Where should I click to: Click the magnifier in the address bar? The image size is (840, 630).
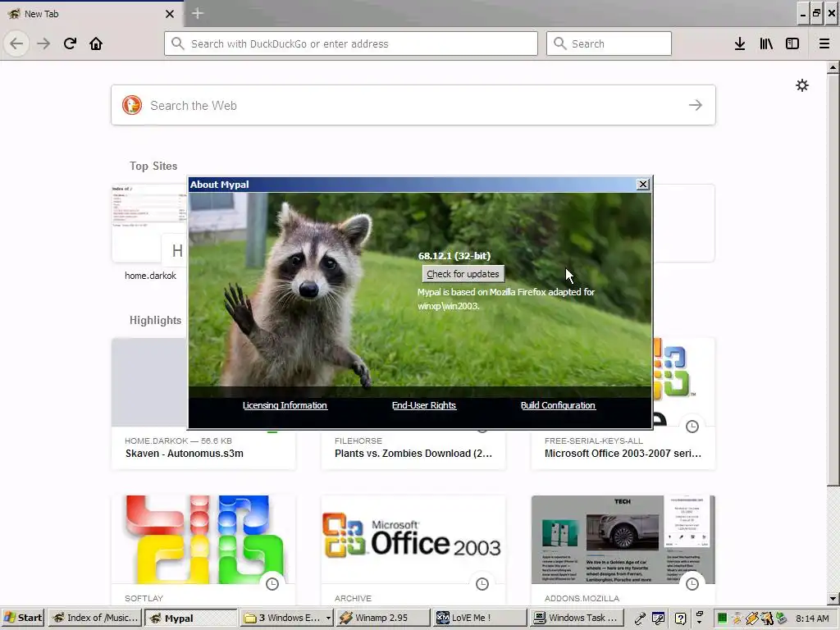(x=178, y=43)
